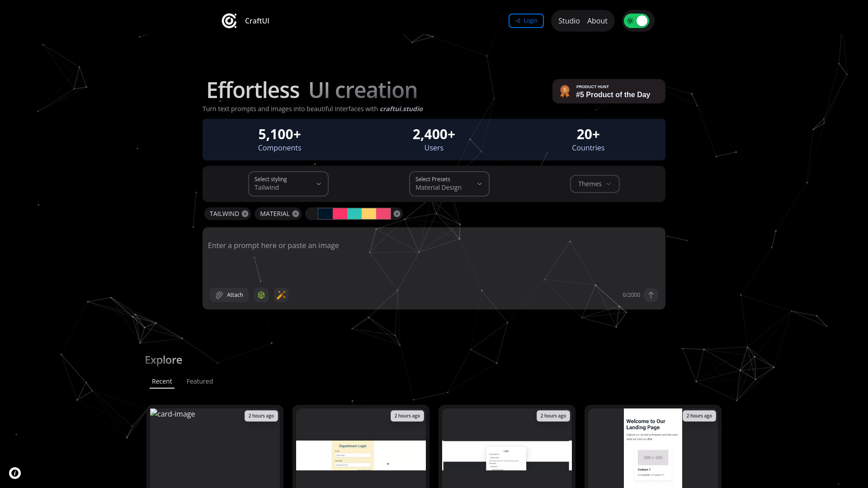Click the About navigation link
868x488 pixels.
coord(597,20)
